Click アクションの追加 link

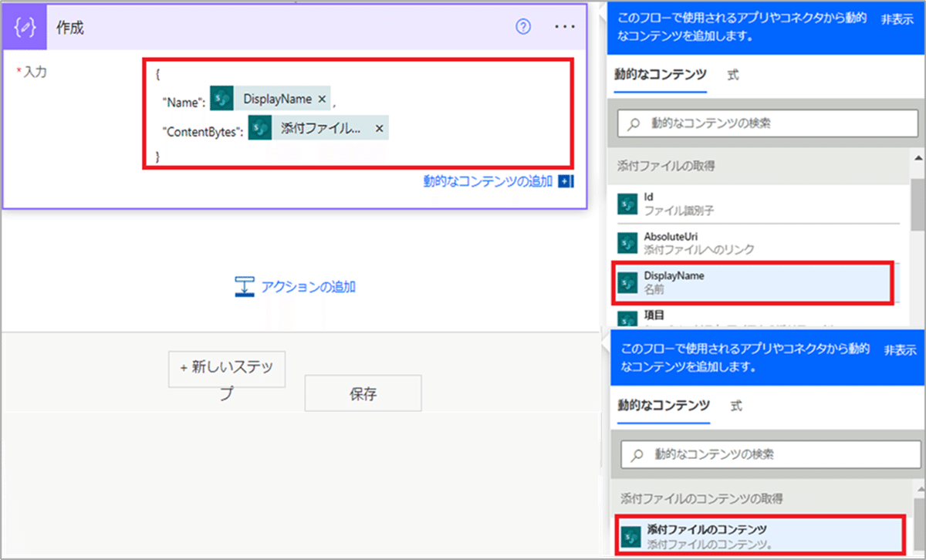pos(308,287)
